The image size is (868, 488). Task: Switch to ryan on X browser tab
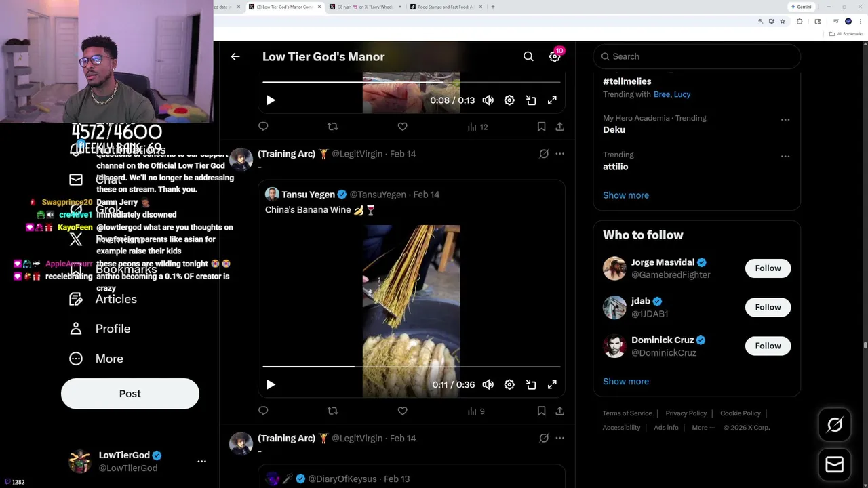[365, 7]
